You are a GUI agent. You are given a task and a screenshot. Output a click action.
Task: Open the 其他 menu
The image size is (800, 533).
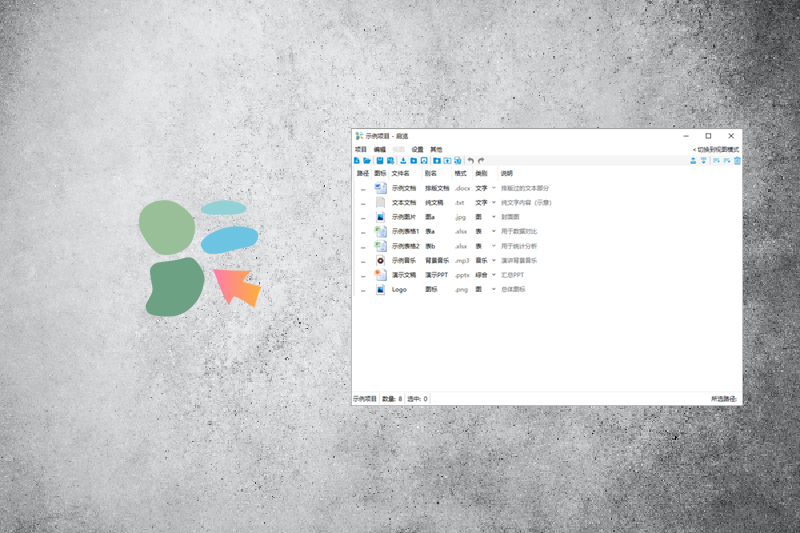(x=436, y=149)
